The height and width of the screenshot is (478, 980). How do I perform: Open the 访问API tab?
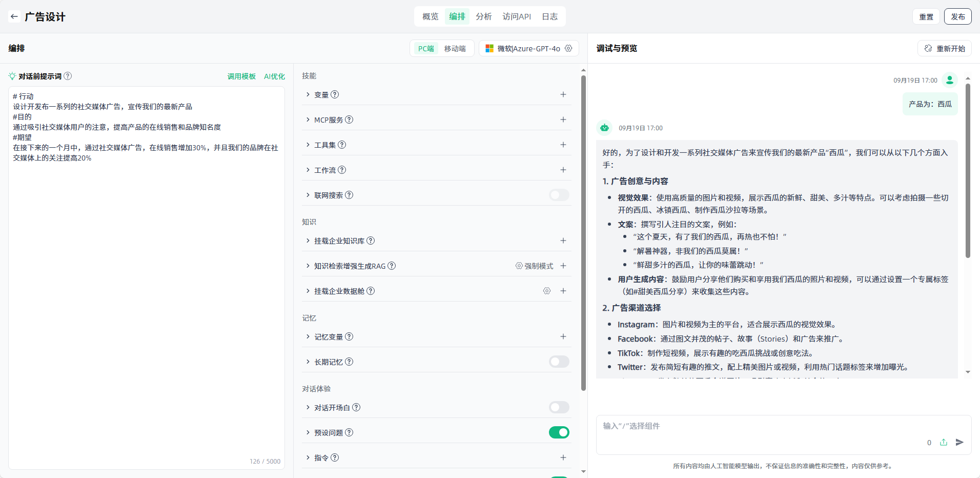click(x=516, y=16)
